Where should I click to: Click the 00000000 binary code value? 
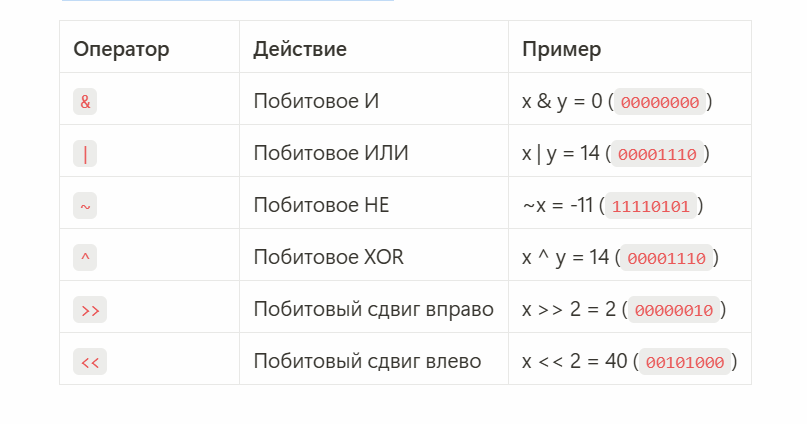click(x=660, y=102)
